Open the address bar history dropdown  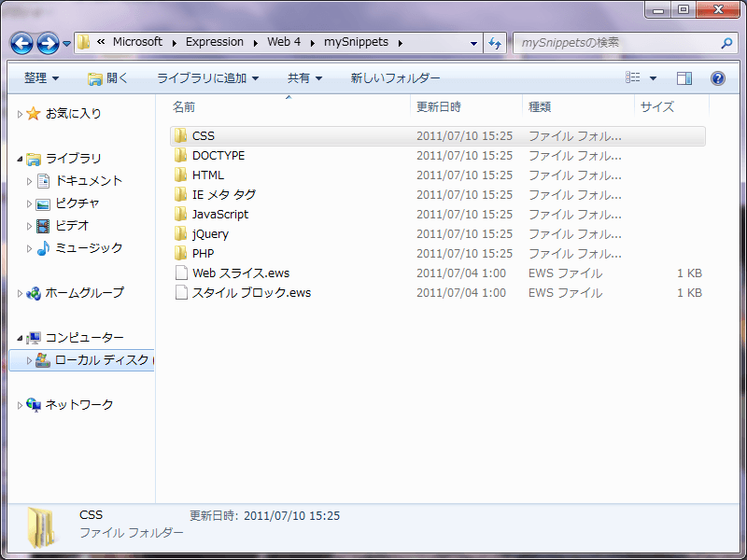[x=473, y=43]
